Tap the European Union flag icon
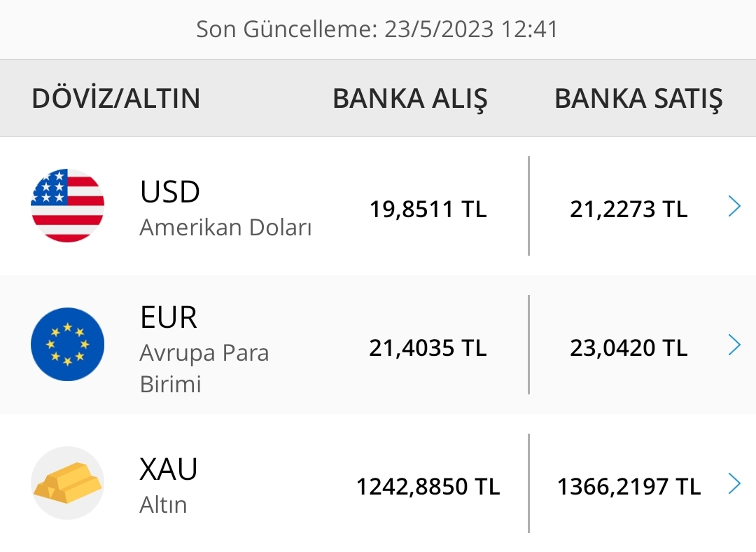The width and height of the screenshot is (756, 552). coord(67,344)
